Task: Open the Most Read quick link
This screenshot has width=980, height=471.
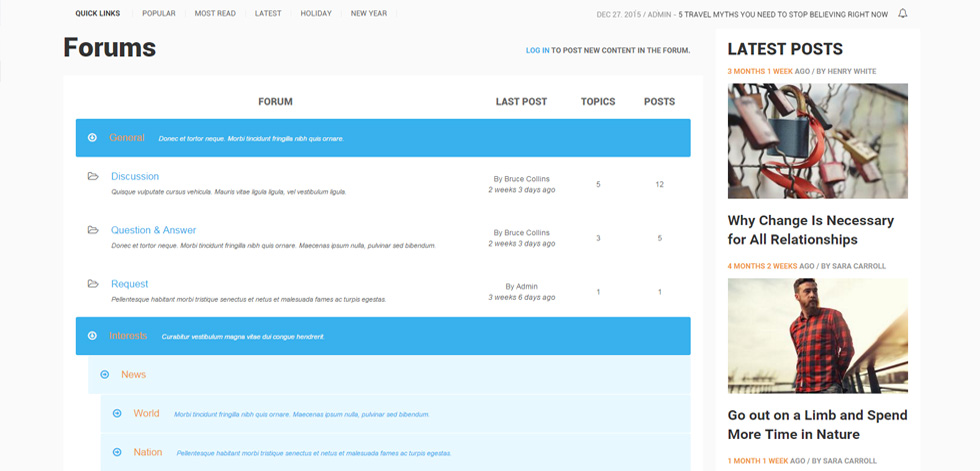Action: [215, 13]
